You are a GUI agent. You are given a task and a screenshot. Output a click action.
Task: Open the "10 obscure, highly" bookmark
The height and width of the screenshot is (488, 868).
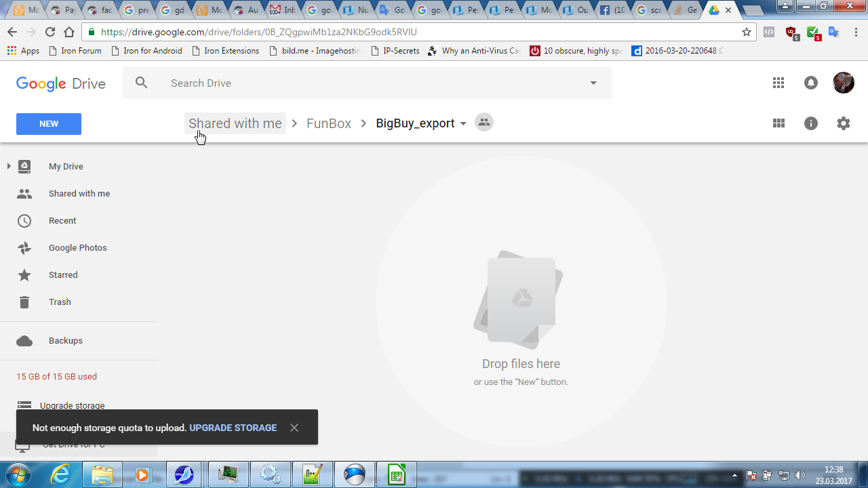576,51
